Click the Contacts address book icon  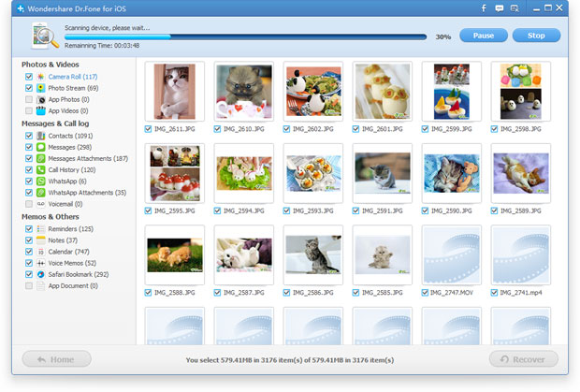click(40, 136)
